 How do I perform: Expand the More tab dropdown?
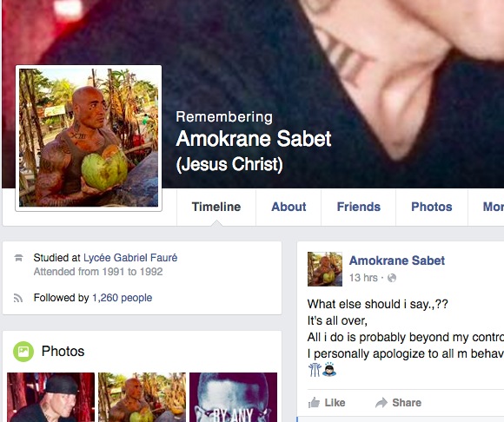click(x=493, y=207)
